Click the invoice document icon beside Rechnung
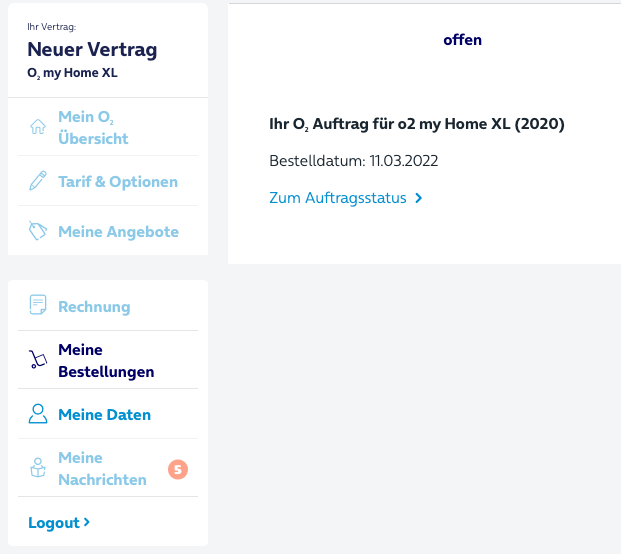Viewport: 621px width, 554px height. click(38, 305)
